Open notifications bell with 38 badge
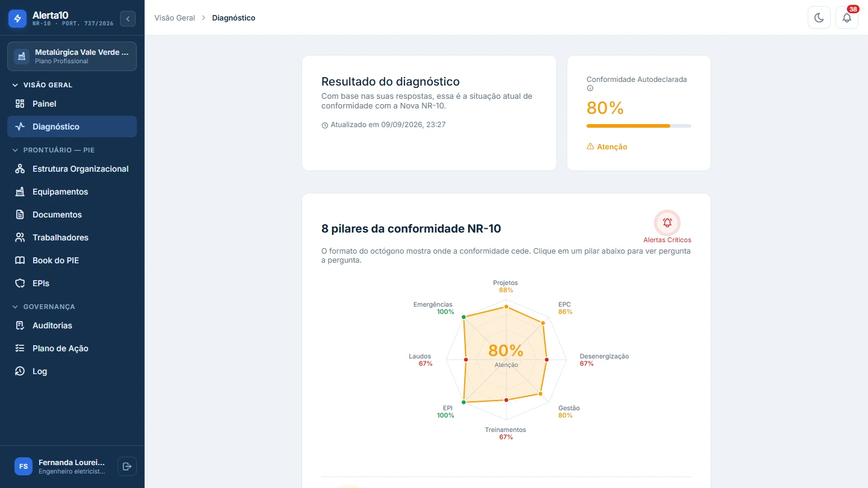The height and width of the screenshot is (488, 868). pyautogui.click(x=847, y=17)
